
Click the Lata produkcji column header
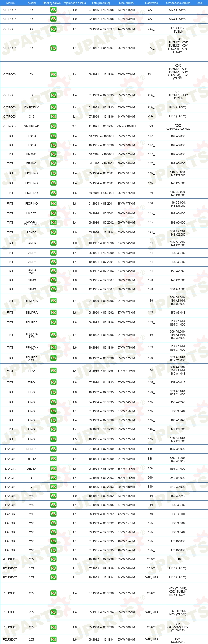click(x=101, y=3)
